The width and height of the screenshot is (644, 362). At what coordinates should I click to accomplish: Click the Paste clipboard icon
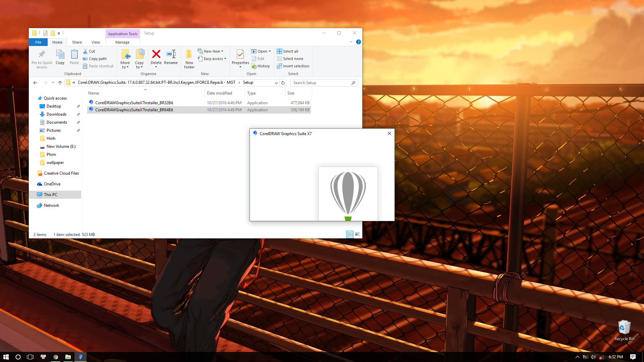coord(74,54)
